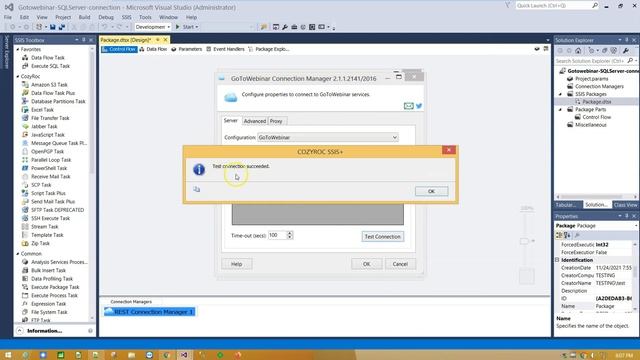640x360 pixels.
Task: Click OK in the COZYROC SSIS+ dialog
Action: point(431,191)
